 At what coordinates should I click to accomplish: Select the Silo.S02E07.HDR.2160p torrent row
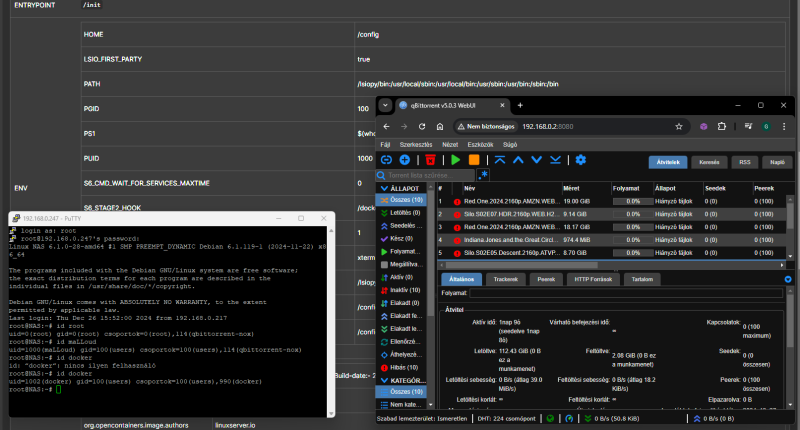pos(611,214)
